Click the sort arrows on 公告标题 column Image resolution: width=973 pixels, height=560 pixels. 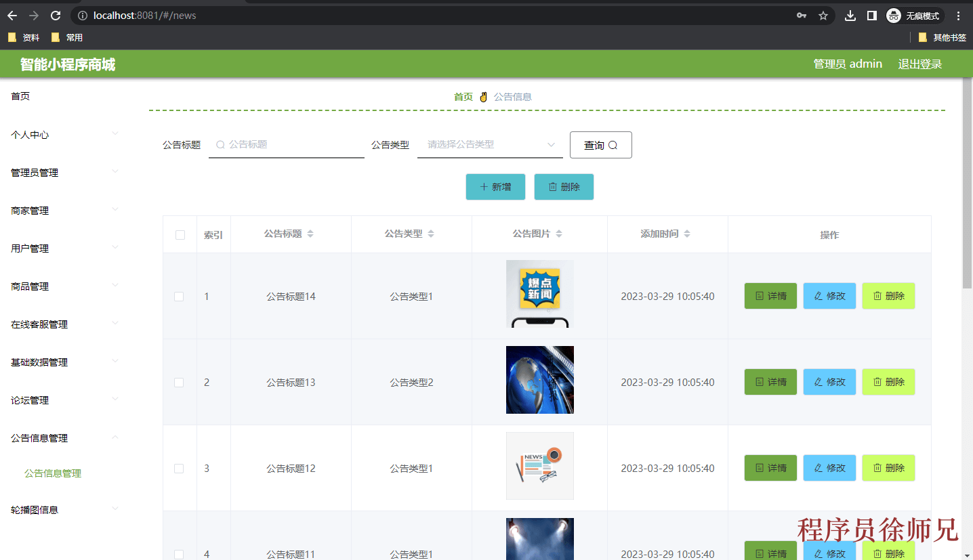point(310,234)
